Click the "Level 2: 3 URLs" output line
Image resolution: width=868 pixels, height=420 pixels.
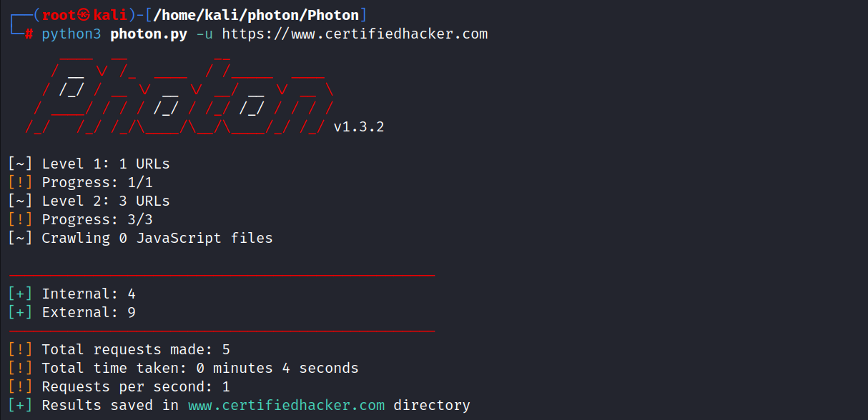click(x=106, y=201)
